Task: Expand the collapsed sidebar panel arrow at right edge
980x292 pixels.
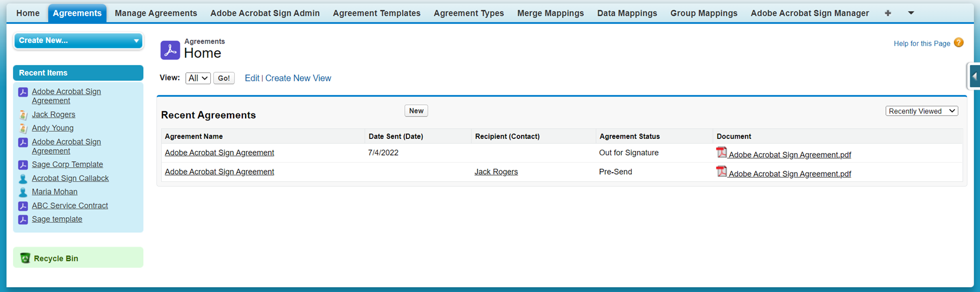Action: [x=974, y=77]
